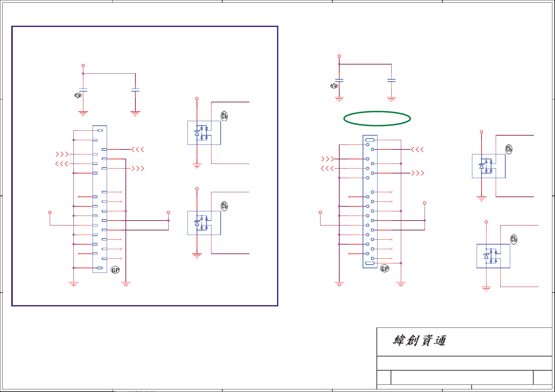Select the upper diode array component inside the purple box
Screen dimensions: 555x392
click(x=204, y=133)
